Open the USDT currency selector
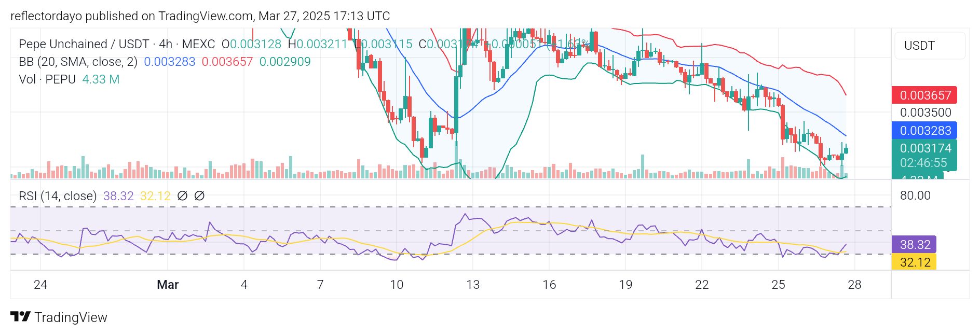Screen dimensions: 980x335 tap(929, 46)
